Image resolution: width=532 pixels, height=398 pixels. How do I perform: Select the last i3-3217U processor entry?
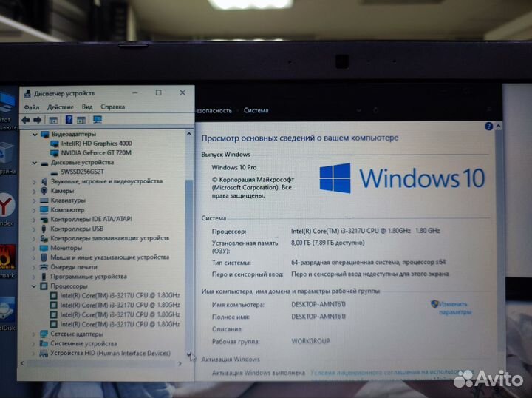tap(120, 324)
